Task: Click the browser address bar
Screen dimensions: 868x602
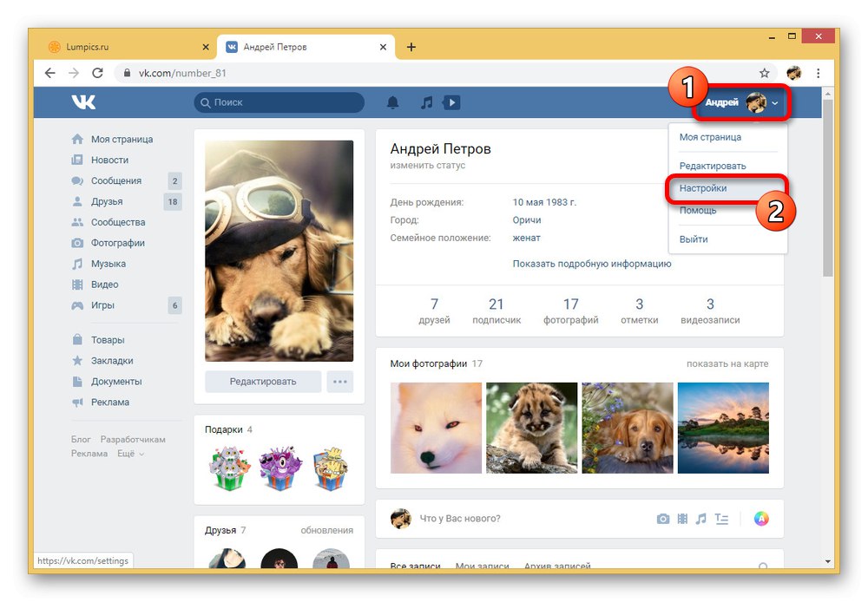Action: click(x=437, y=73)
